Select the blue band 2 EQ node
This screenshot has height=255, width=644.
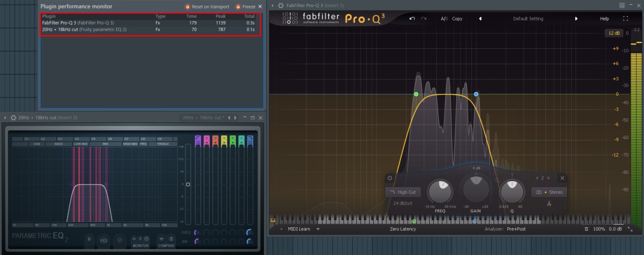pos(476,94)
